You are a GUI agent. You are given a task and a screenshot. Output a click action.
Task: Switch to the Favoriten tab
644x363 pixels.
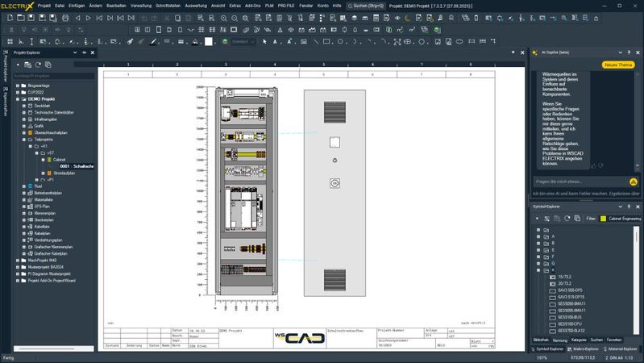[x=614, y=340]
